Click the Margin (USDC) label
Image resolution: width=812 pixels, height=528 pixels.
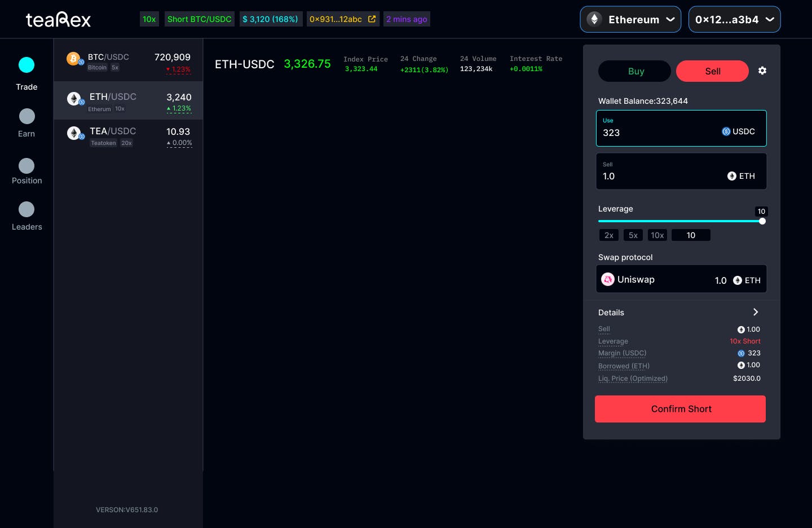(x=623, y=353)
